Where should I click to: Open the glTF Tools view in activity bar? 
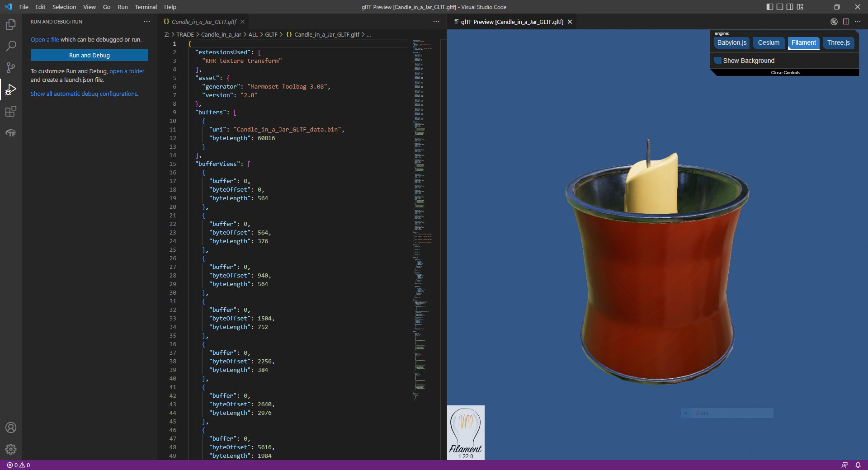point(11,133)
